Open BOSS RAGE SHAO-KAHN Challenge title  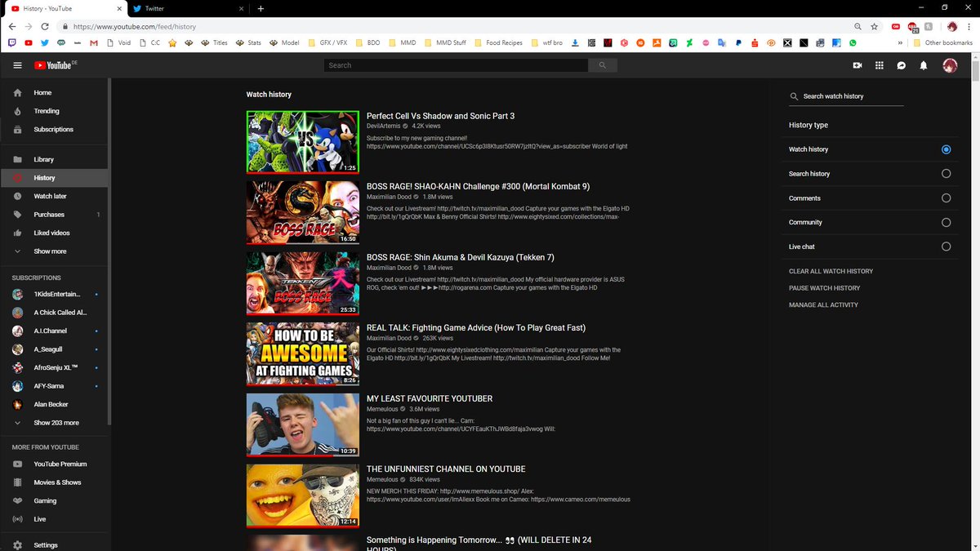[478, 187]
